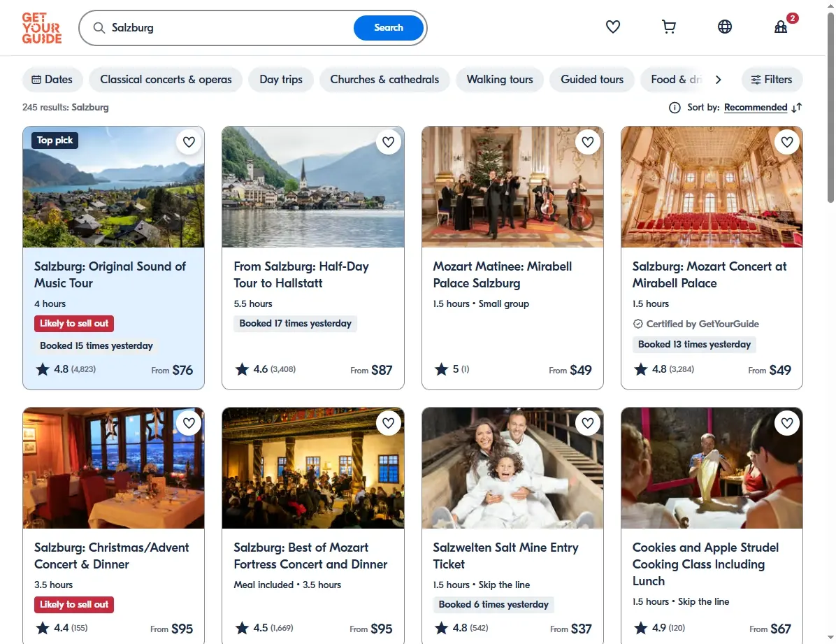Viewport: 836px width, 644px height.
Task: Click the 4.9 (120) star rating
Action: 658,628
